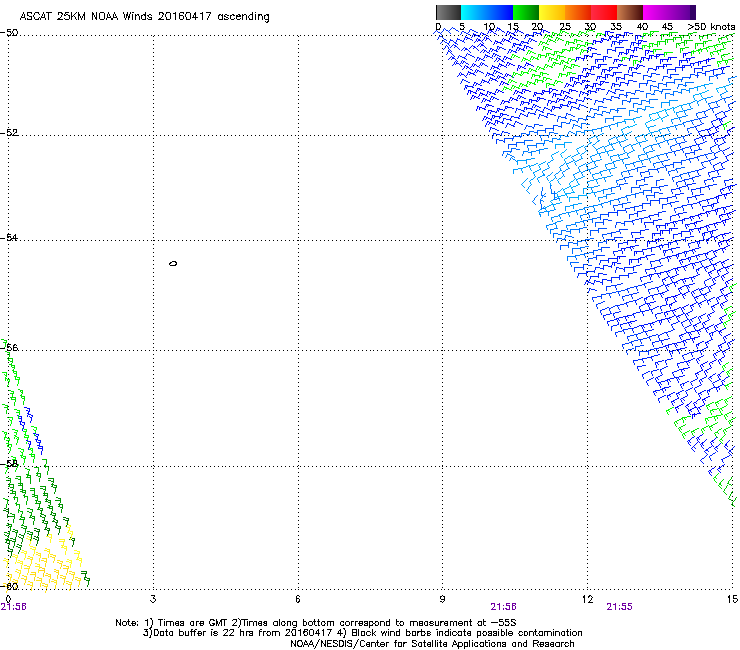Viewport: 740px width, 650px height.
Task: Click the longitude axis label '12'
Action: 587,599
